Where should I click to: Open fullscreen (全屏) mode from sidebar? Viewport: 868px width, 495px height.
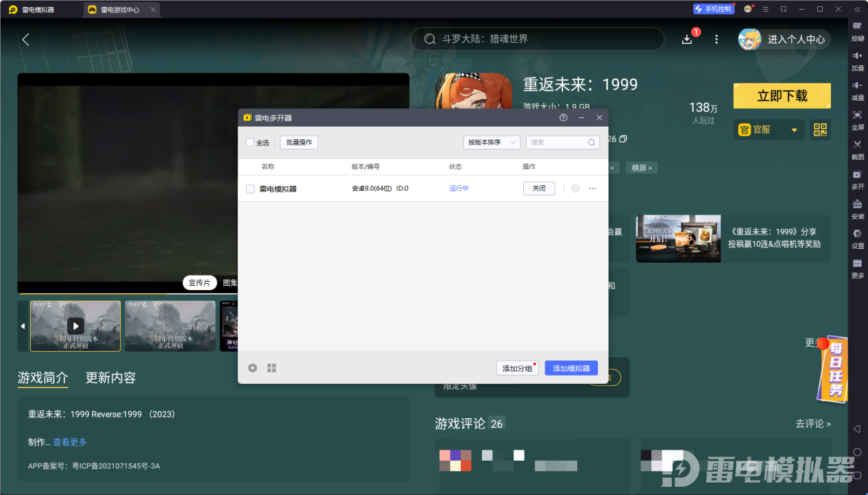[x=857, y=115]
